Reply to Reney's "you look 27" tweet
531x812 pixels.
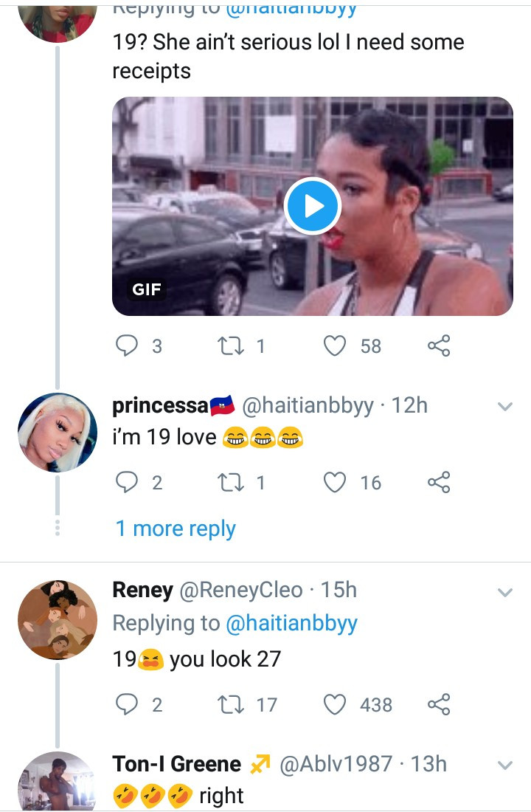pos(128,705)
